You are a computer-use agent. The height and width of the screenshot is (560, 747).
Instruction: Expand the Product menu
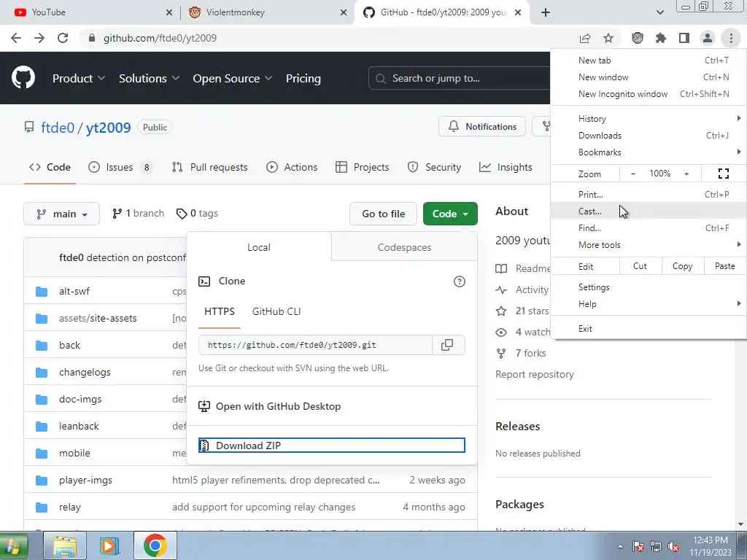coord(79,79)
